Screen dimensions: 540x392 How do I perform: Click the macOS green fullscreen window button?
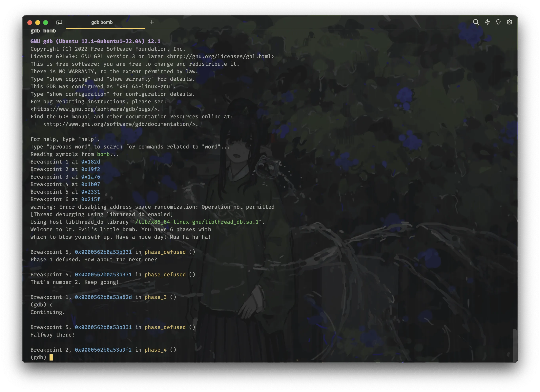(x=46, y=22)
